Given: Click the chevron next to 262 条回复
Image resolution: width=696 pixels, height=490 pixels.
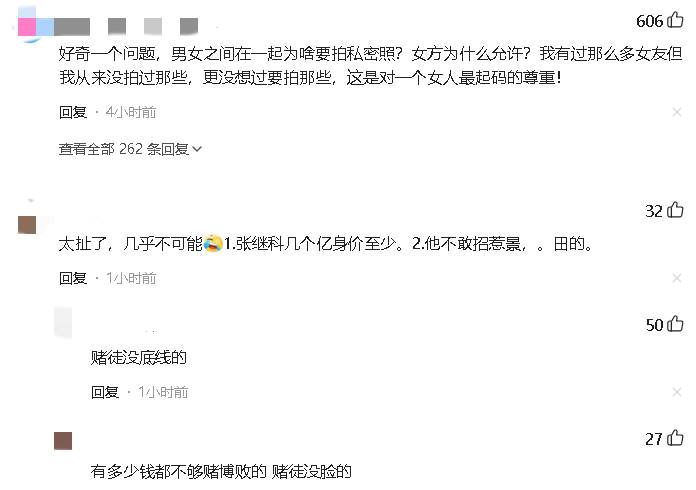Looking at the screenshot, I should [197, 150].
